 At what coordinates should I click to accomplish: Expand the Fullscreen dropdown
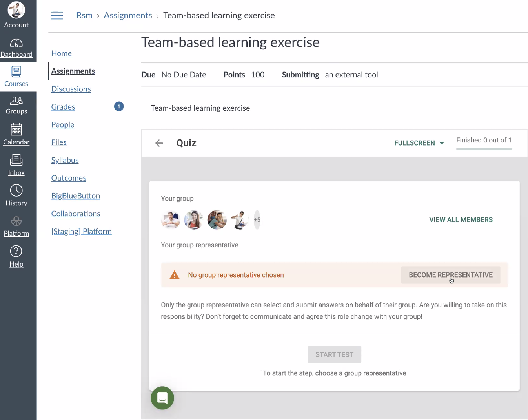tap(419, 143)
